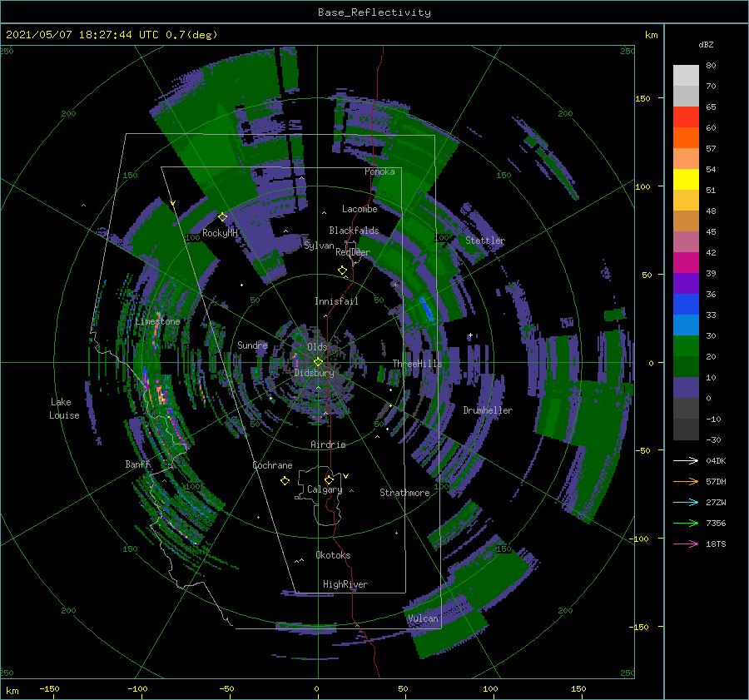The image size is (749, 700).
Task: Click the yellow diamond marker near Cochrane
Action: coord(285,480)
